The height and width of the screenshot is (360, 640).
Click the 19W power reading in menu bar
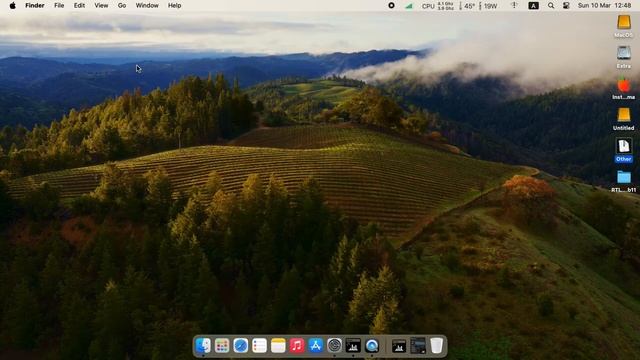pyautogui.click(x=488, y=6)
